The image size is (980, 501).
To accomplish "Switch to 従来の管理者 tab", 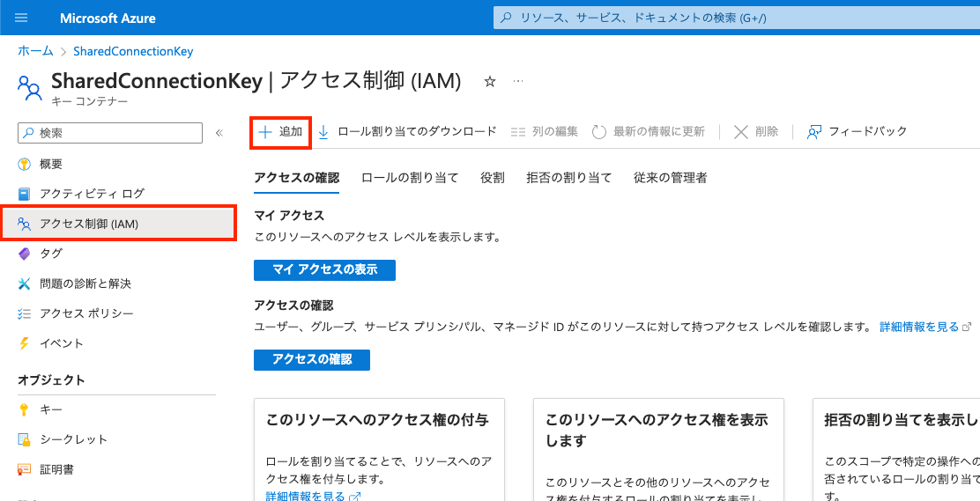I will 671,178.
